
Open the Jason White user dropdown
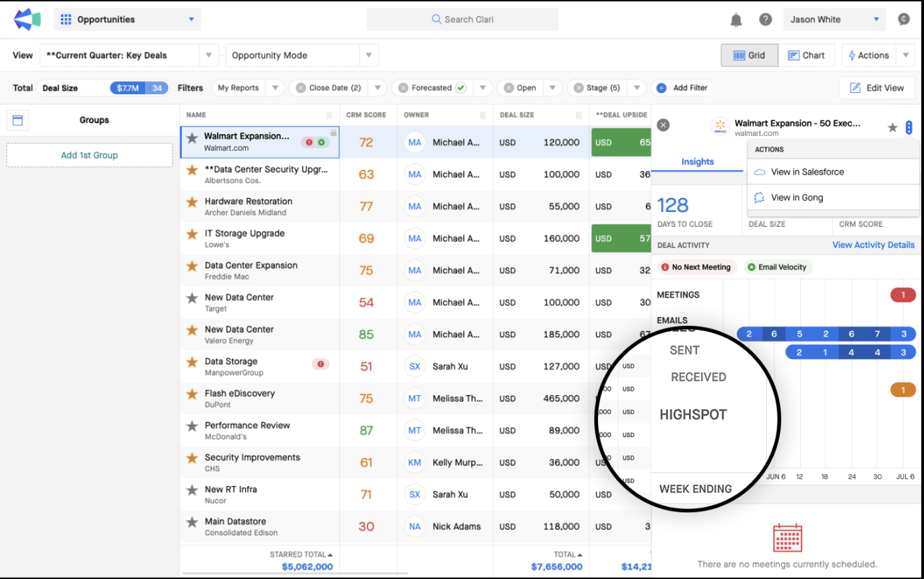[834, 20]
